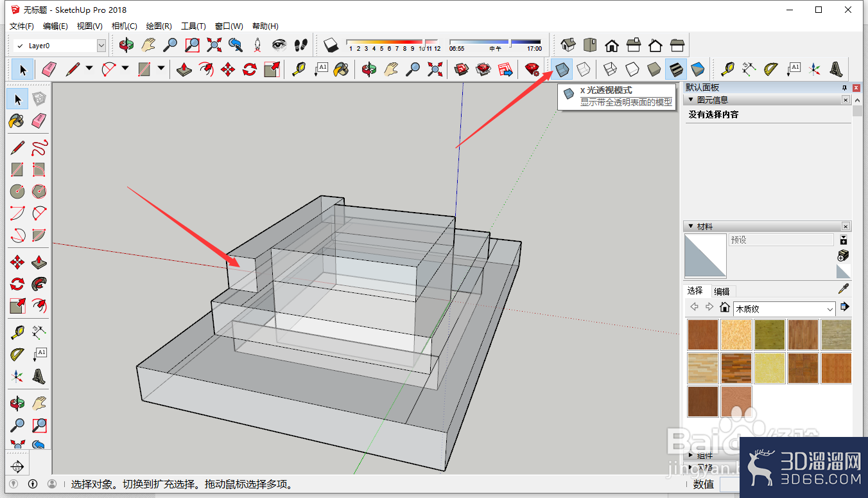Click the Create Material icon
This screenshot has height=498, width=868.
pyautogui.click(x=843, y=256)
